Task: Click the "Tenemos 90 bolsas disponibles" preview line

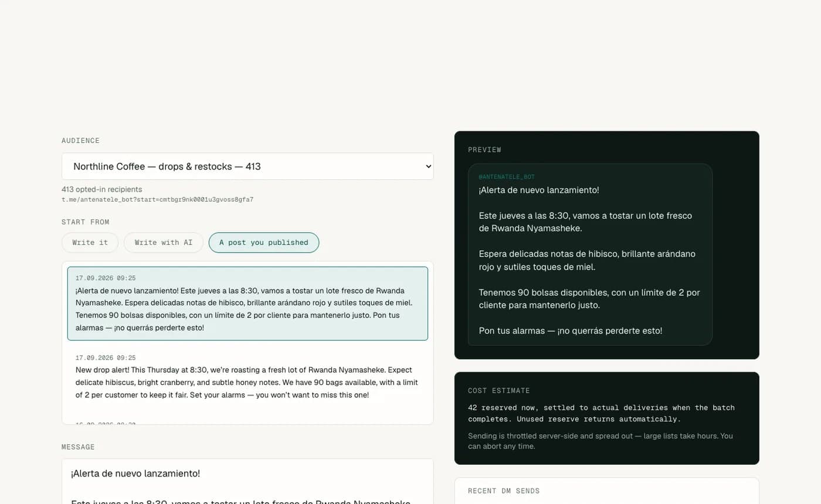Action: (x=589, y=299)
